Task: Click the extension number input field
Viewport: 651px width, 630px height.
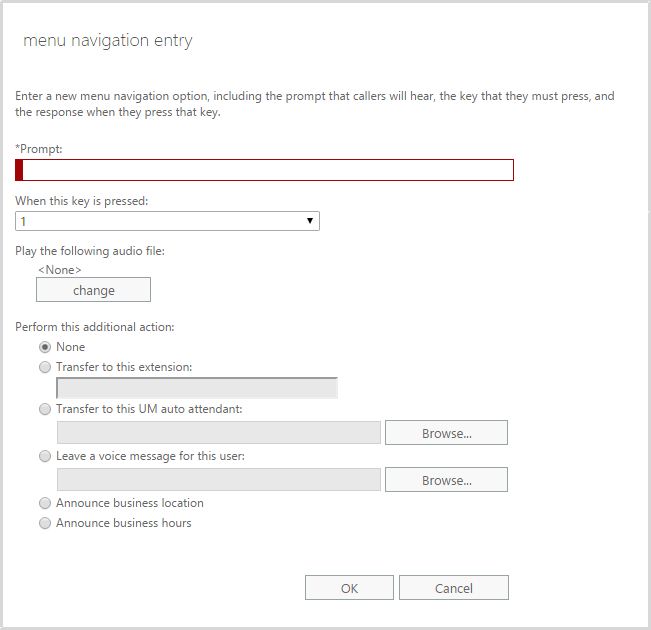Action: [x=197, y=388]
